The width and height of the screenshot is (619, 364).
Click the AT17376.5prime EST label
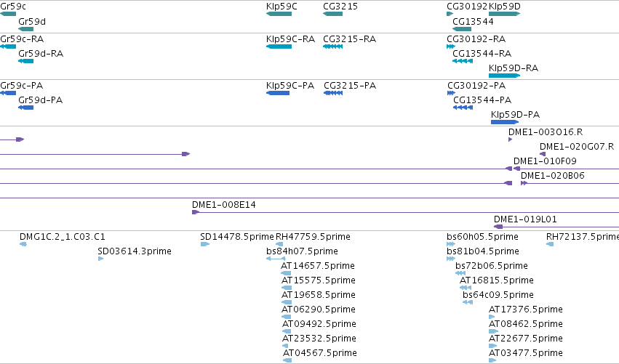(526, 310)
